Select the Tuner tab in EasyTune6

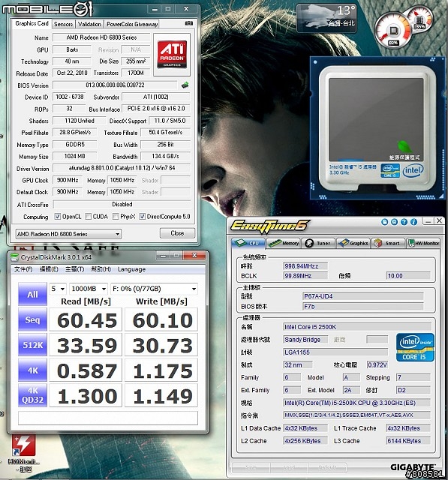tap(319, 243)
